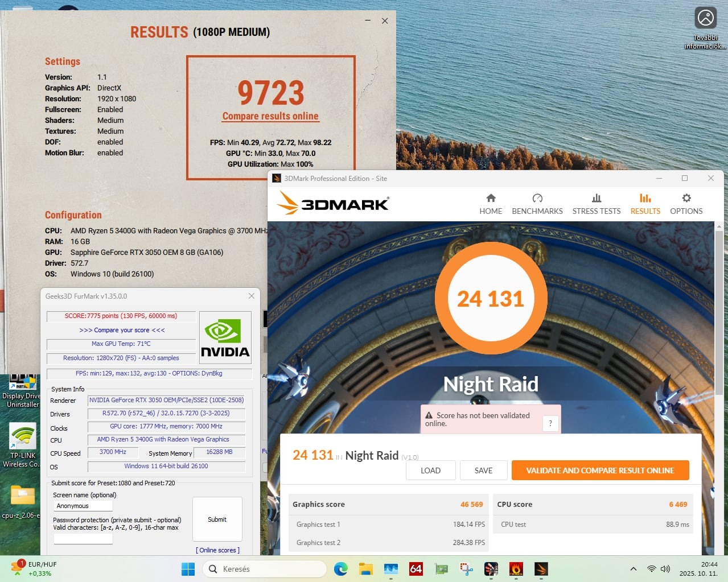This screenshot has height=582, width=728.
Task: Open the STRESS TESTS tab in 3DMark
Action: (x=597, y=204)
